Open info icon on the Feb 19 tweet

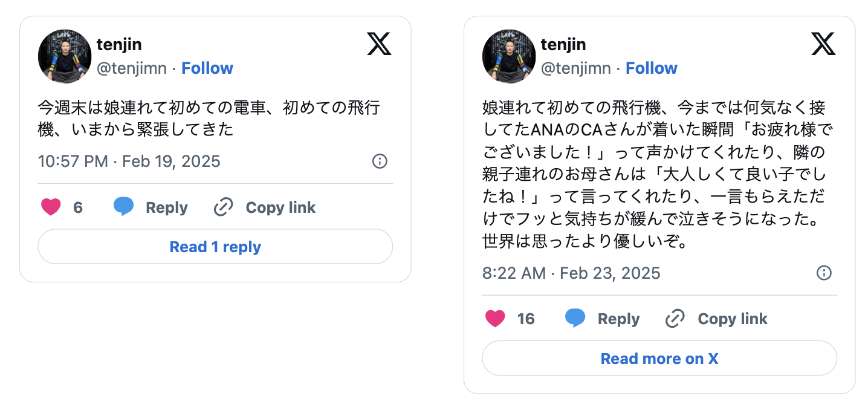(380, 161)
